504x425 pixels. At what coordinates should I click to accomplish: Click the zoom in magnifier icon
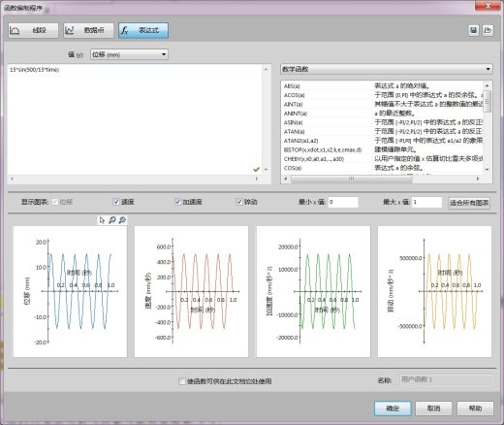(x=111, y=220)
